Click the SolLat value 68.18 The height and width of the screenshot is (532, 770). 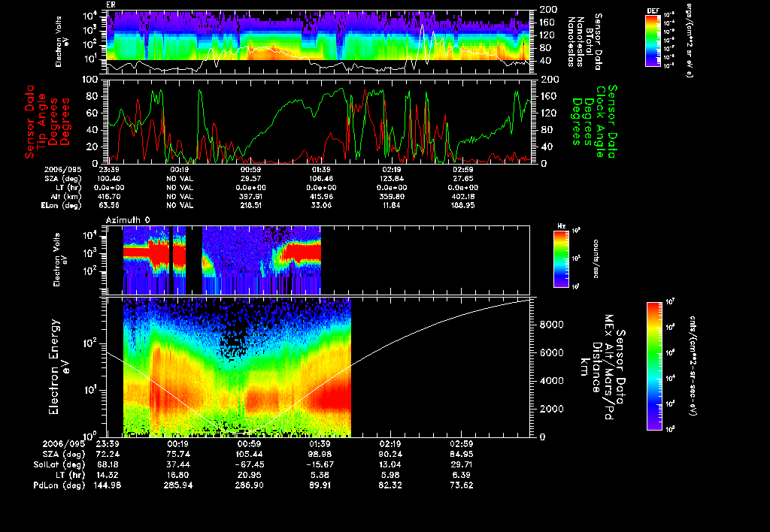pyautogui.click(x=107, y=465)
